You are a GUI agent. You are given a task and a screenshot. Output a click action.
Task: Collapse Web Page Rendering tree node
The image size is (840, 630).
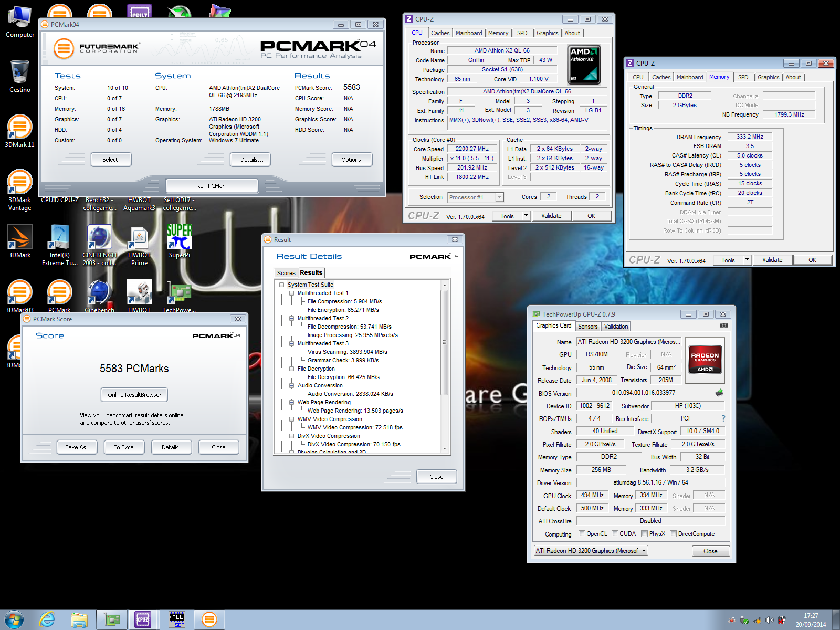[292, 402]
